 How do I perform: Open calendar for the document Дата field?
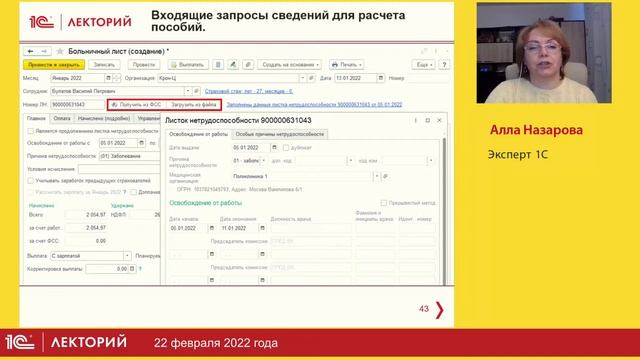(380, 78)
